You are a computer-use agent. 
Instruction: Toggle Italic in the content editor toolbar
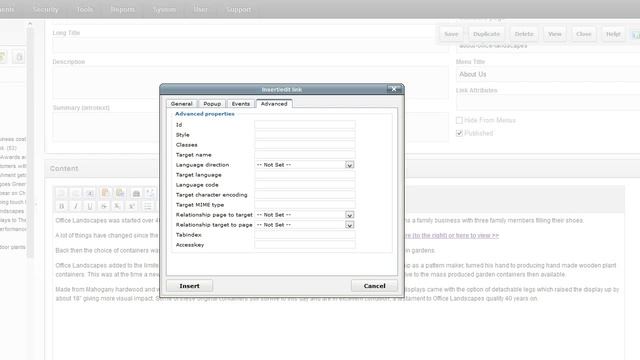(x=76, y=206)
